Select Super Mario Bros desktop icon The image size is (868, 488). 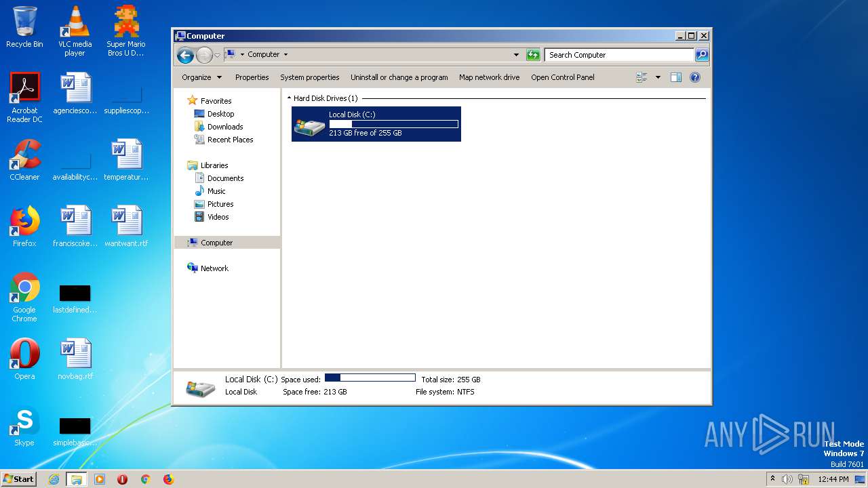126,31
